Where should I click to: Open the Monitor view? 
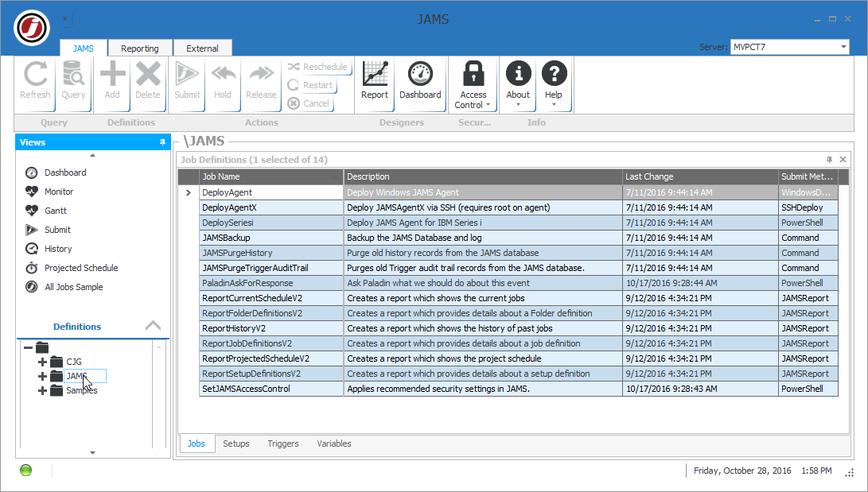59,192
